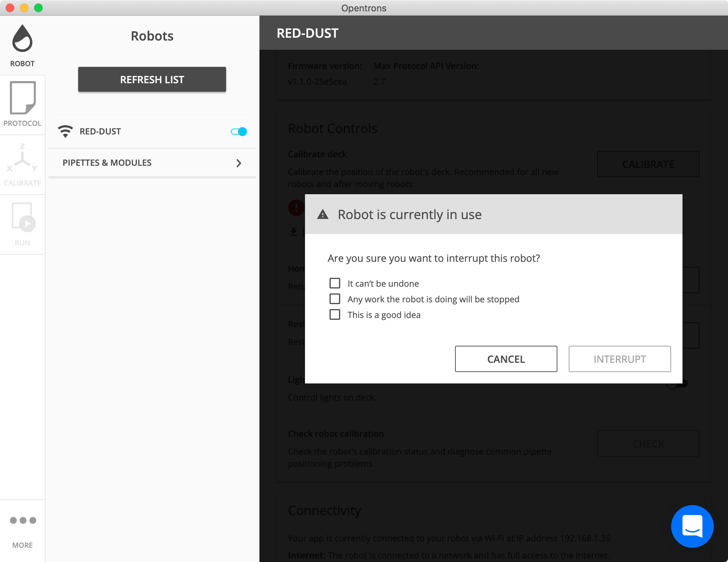
Task: Select RED-DUST in robots list
Action: [100, 132]
